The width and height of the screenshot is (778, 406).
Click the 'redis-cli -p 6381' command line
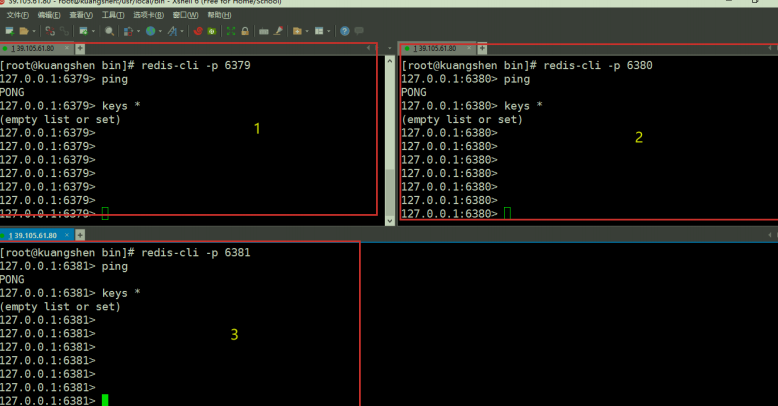[125, 253]
